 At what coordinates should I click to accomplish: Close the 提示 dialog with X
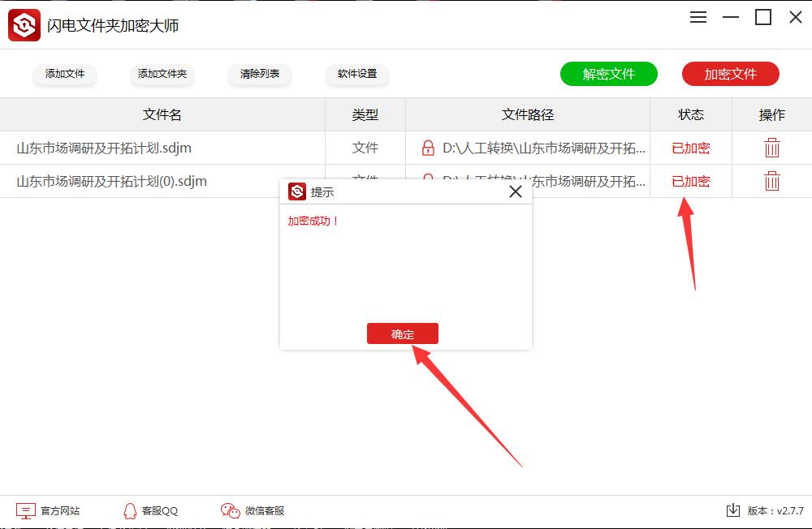tap(516, 191)
